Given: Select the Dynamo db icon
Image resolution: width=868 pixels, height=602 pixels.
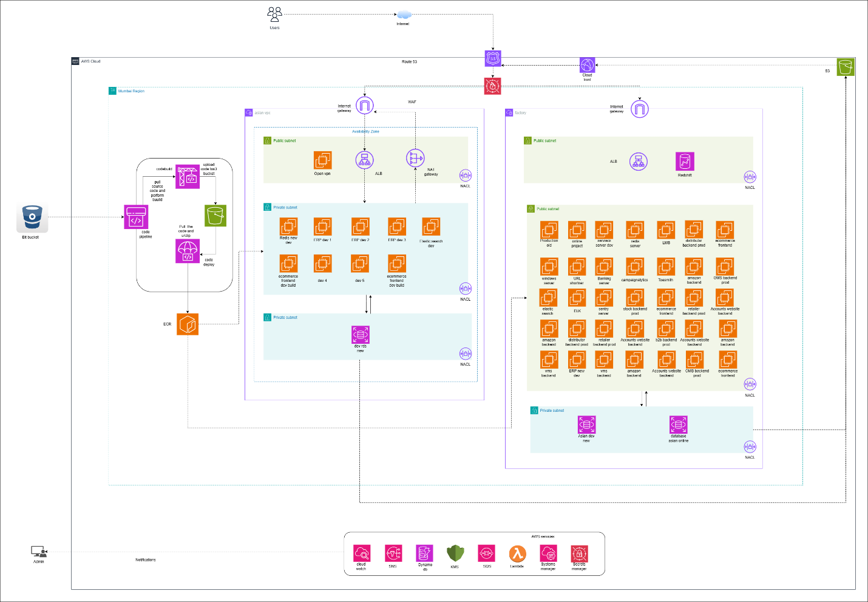Looking at the screenshot, I should pyautogui.click(x=424, y=553).
